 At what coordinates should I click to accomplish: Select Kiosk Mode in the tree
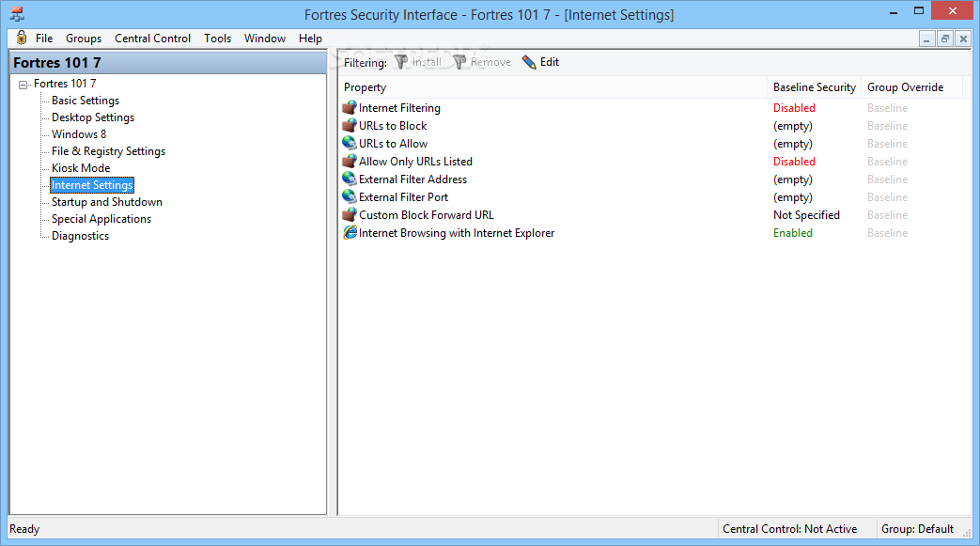[x=81, y=167]
